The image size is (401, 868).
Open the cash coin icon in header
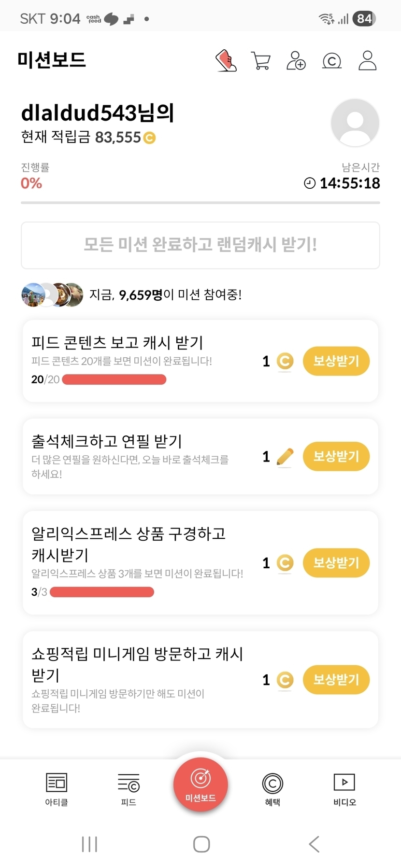(x=331, y=61)
